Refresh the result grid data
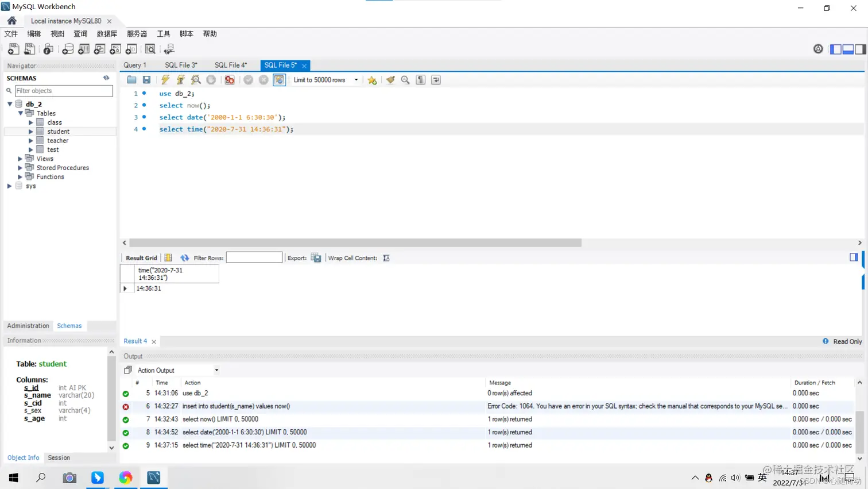This screenshot has height=489, width=868. coord(184,258)
